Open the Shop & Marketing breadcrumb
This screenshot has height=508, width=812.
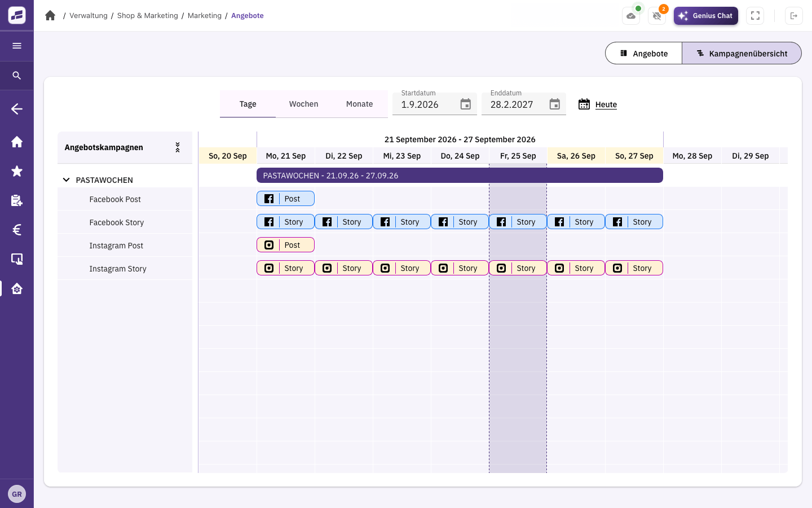pos(148,16)
